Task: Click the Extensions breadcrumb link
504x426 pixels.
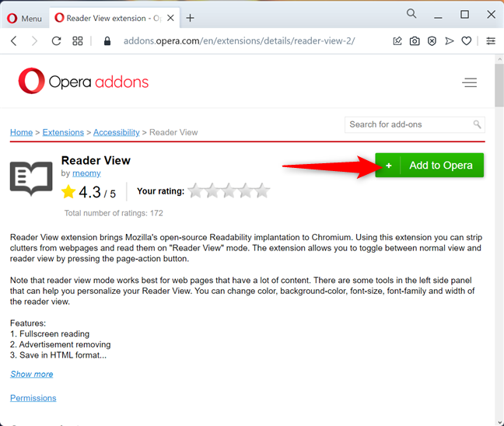Action: [x=63, y=132]
